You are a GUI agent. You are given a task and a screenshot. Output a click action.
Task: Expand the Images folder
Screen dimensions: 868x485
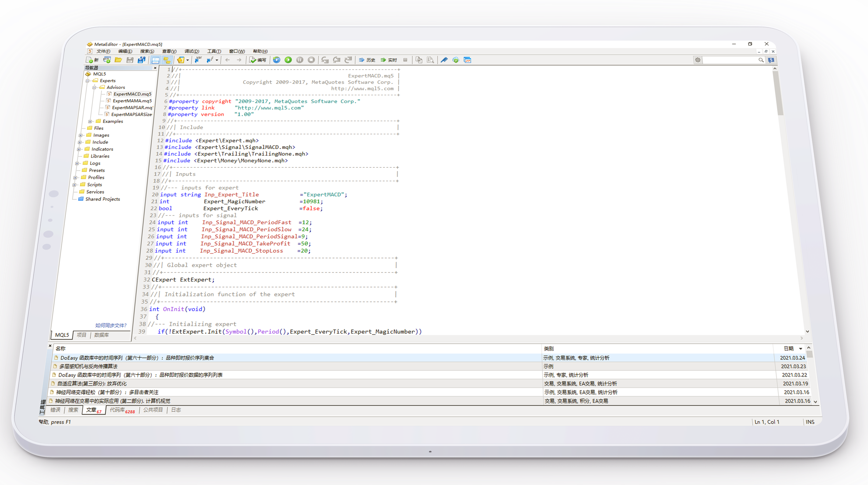click(x=80, y=135)
